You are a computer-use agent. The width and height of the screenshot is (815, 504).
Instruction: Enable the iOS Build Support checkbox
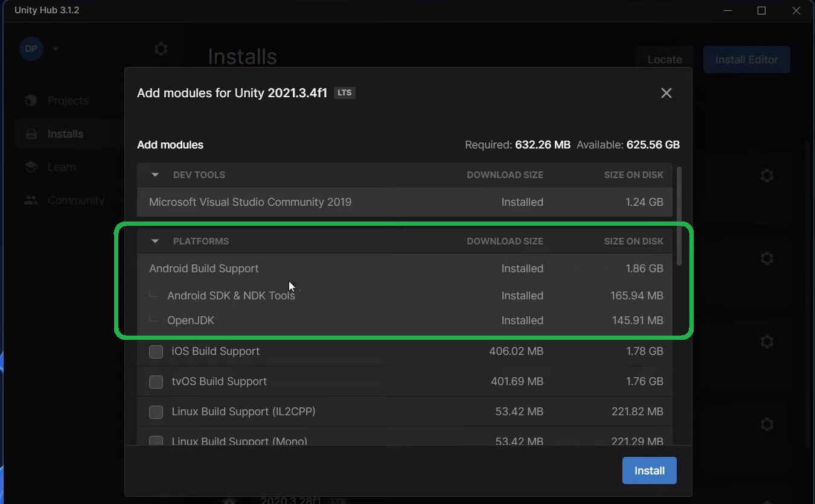pos(156,351)
